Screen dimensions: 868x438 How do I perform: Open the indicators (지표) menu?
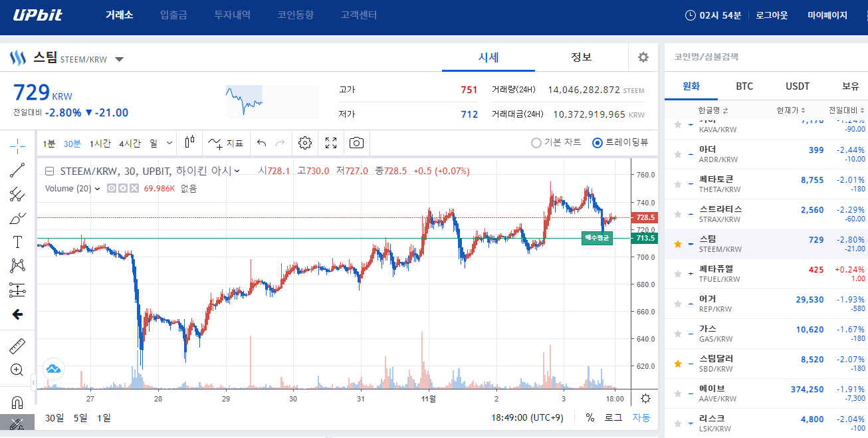(x=225, y=143)
